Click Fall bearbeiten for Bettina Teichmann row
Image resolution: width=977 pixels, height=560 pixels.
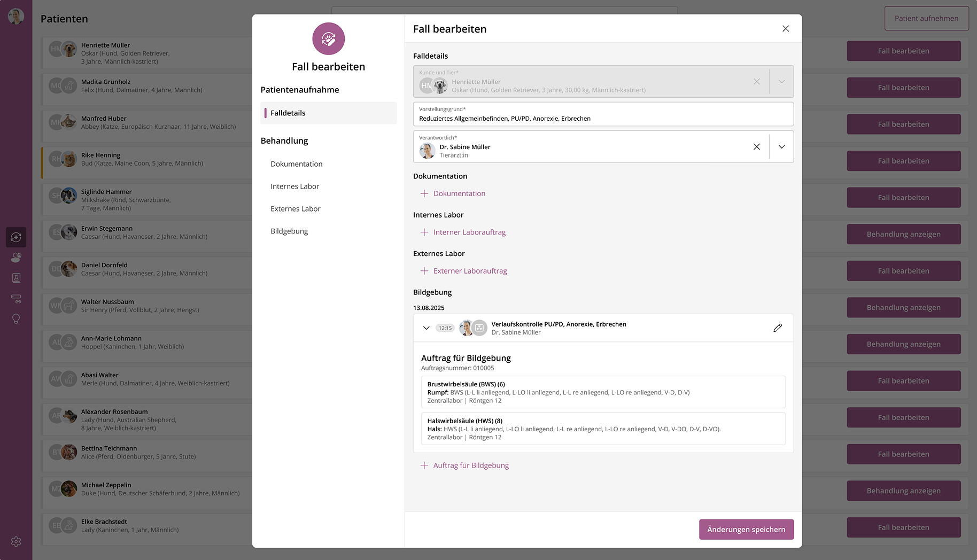(903, 454)
